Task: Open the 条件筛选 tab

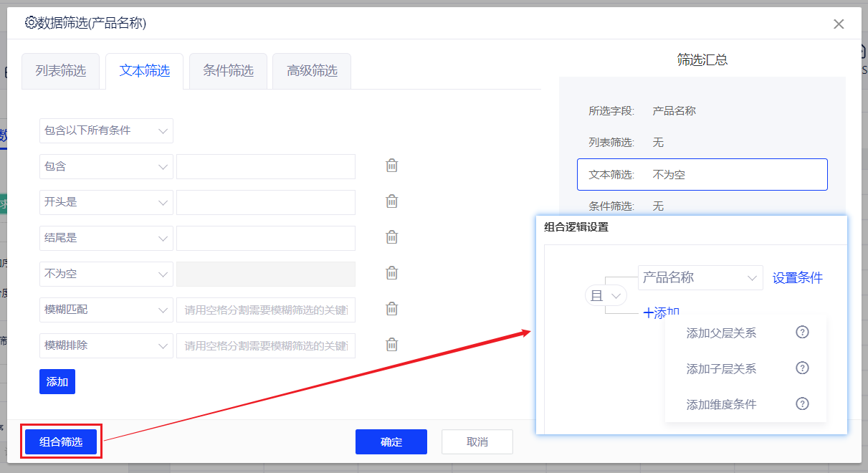Action: pos(228,71)
